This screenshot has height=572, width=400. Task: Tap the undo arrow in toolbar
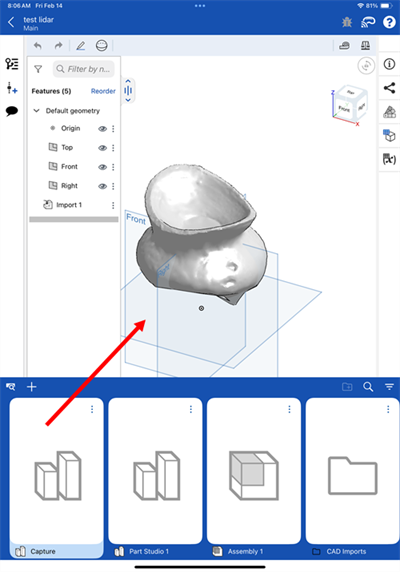tap(38, 46)
